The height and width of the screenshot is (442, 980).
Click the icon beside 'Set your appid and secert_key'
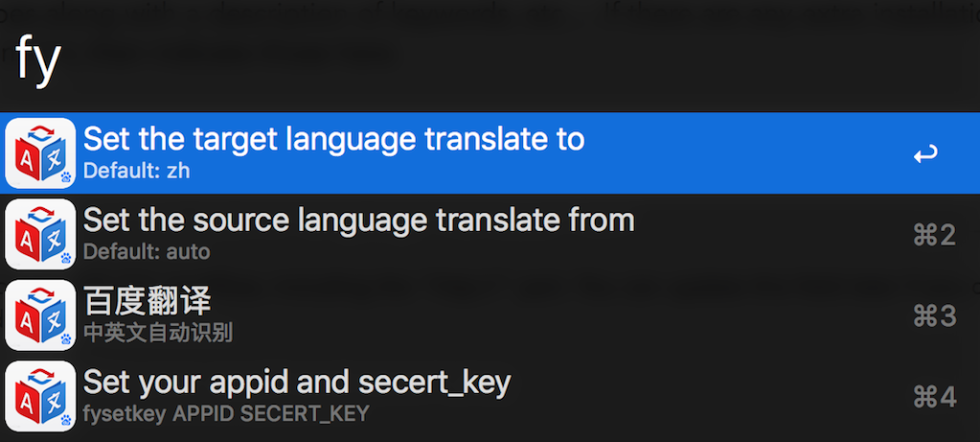click(x=40, y=395)
